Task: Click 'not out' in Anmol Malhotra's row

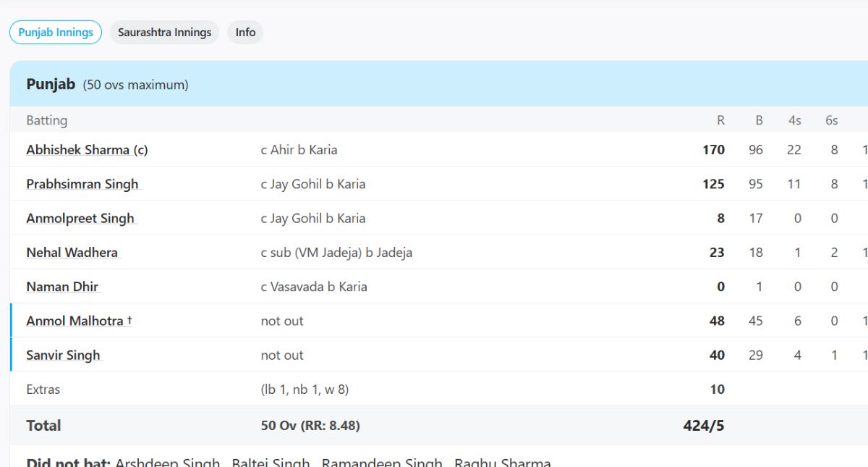Action: 282,321
